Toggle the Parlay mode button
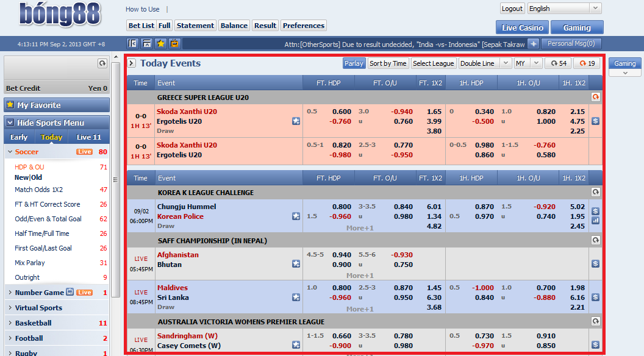This screenshot has width=644, height=356. click(354, 63)
